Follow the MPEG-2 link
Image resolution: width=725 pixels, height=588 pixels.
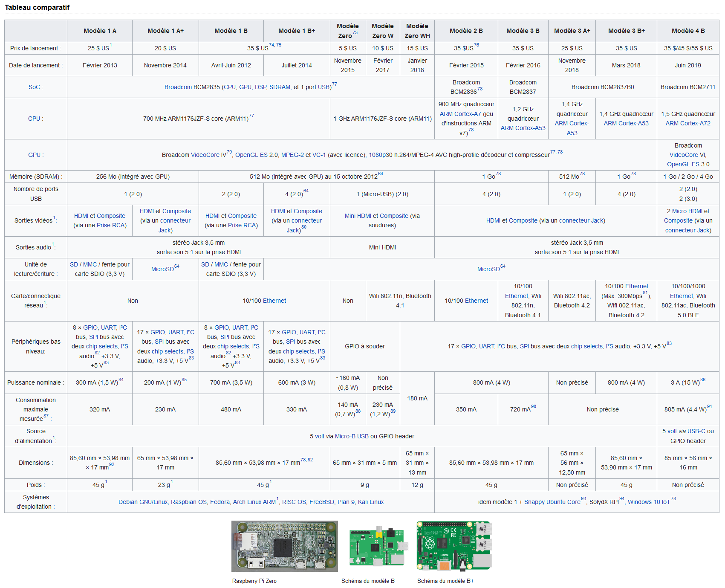[x=292, y=155]
